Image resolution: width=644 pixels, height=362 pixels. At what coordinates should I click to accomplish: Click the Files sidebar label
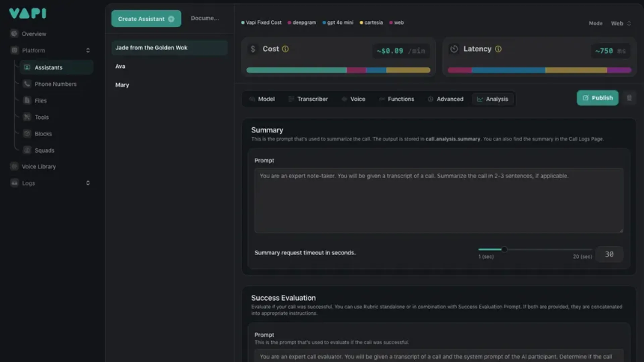41,101
